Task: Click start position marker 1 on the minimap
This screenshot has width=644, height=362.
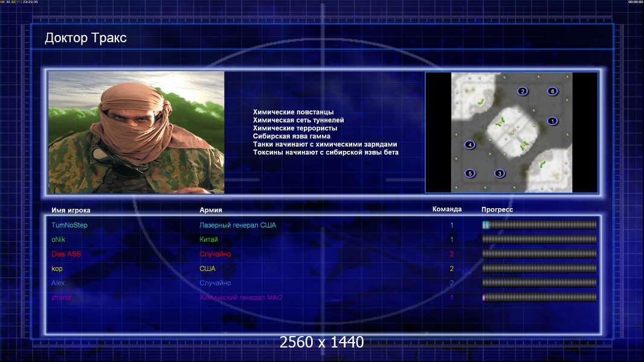Action: [552, 121]
